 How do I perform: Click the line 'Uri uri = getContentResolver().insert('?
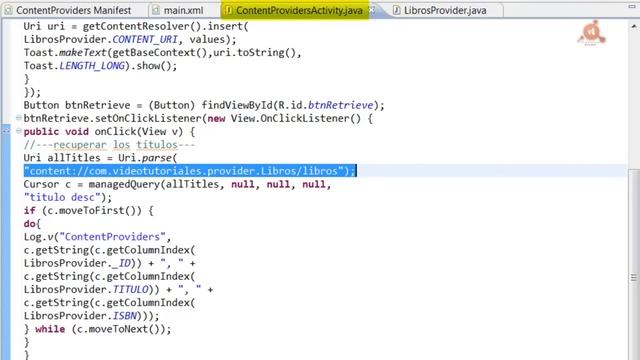point(136,27)
